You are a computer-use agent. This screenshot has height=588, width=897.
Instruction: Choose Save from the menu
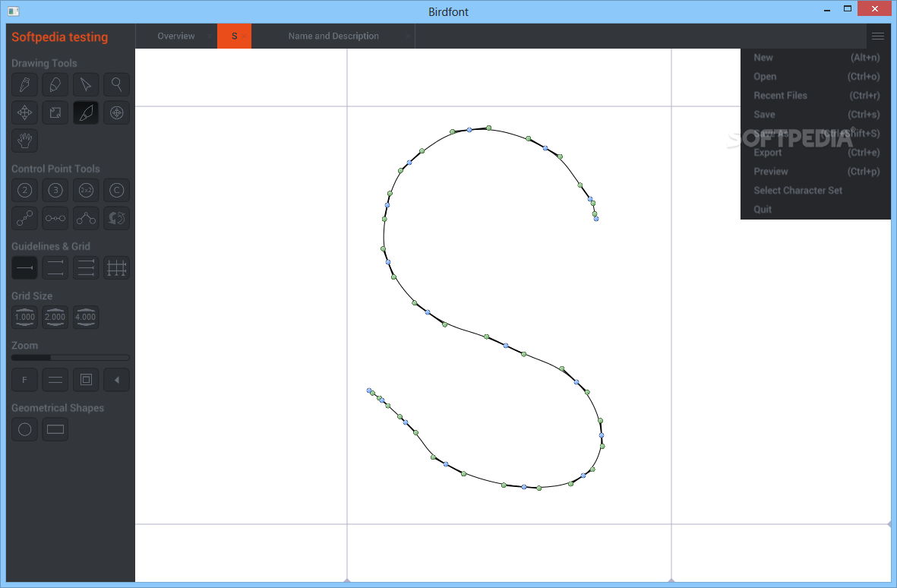click(x=816, y=115)
